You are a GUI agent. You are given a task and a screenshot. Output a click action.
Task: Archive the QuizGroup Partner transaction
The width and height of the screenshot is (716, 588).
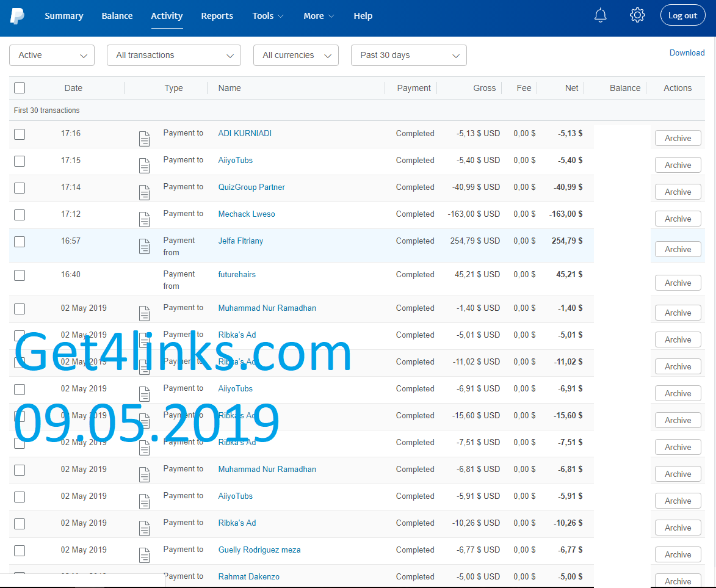coord(678,192)
